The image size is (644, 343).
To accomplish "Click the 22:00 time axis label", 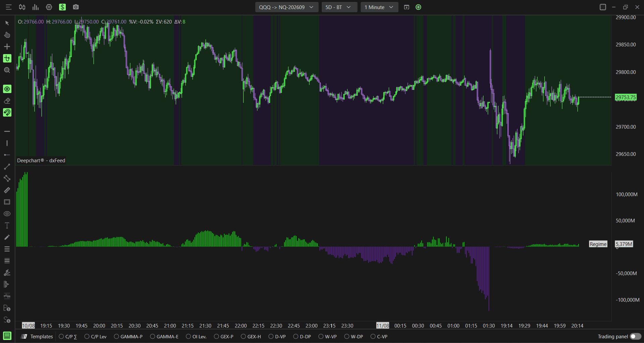I will point(241,326).
